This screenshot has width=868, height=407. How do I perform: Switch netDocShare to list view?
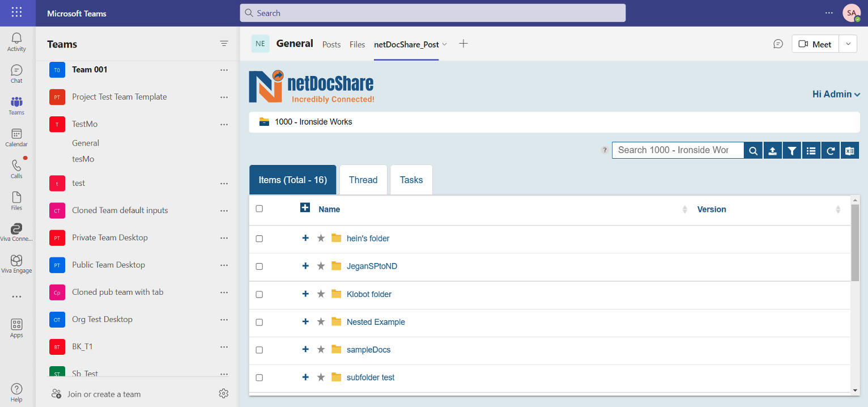pyautogui.click(x=811, y=150)
